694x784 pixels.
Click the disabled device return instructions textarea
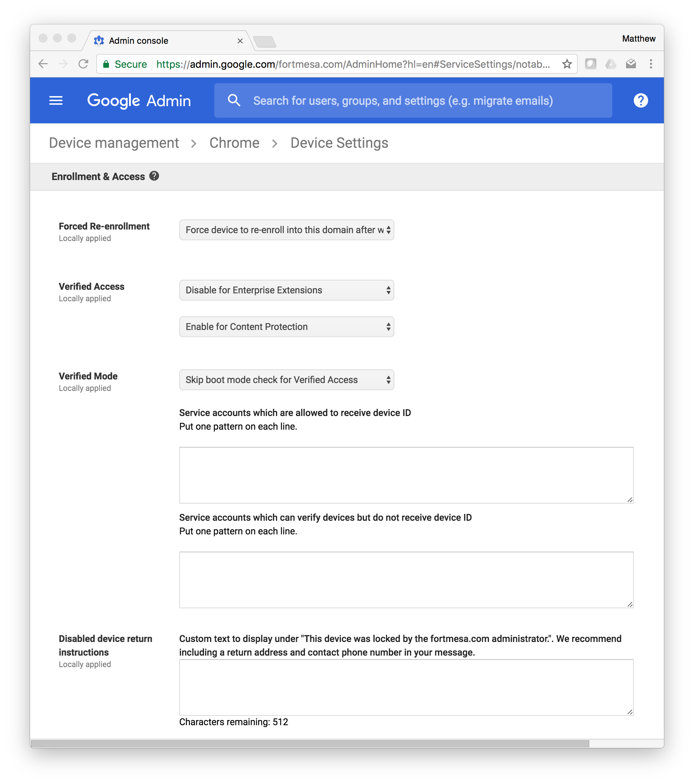[x=406, y=687]
